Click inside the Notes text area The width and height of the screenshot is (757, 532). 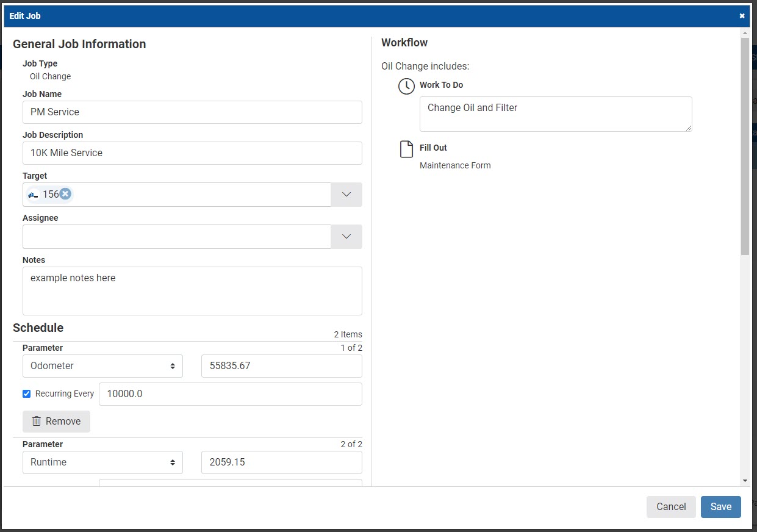click(192, 290)
